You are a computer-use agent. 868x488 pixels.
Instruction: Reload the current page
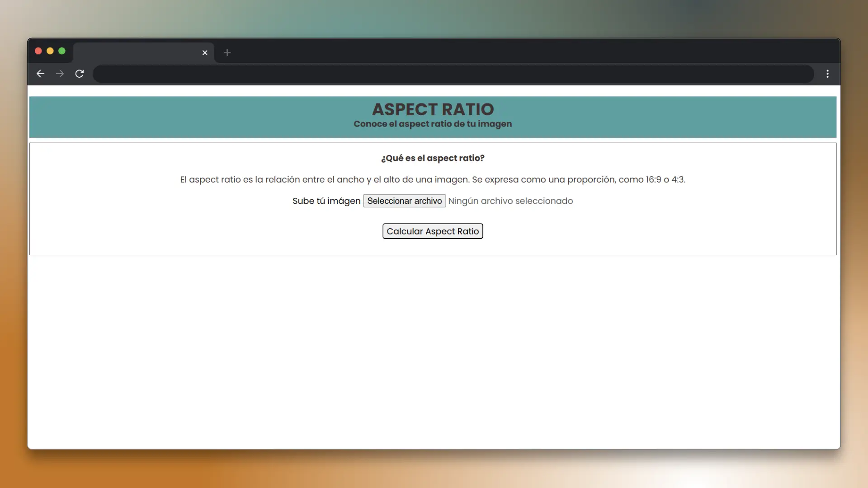pos(80,74)
